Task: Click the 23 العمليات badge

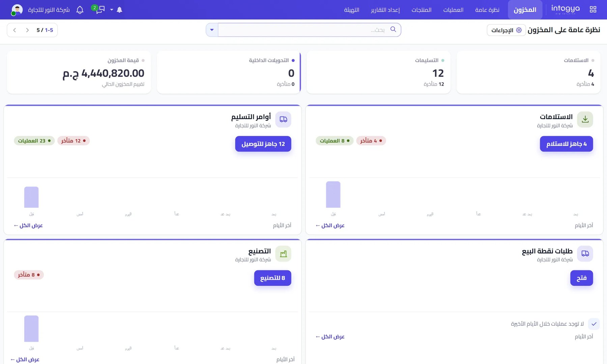Action: (x=34, y=141)
